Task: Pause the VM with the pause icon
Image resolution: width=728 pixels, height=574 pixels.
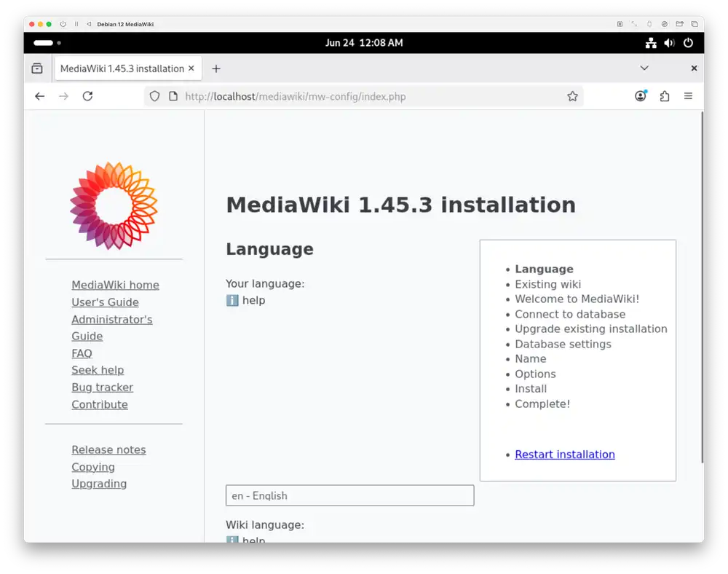Action: point(76,24)
